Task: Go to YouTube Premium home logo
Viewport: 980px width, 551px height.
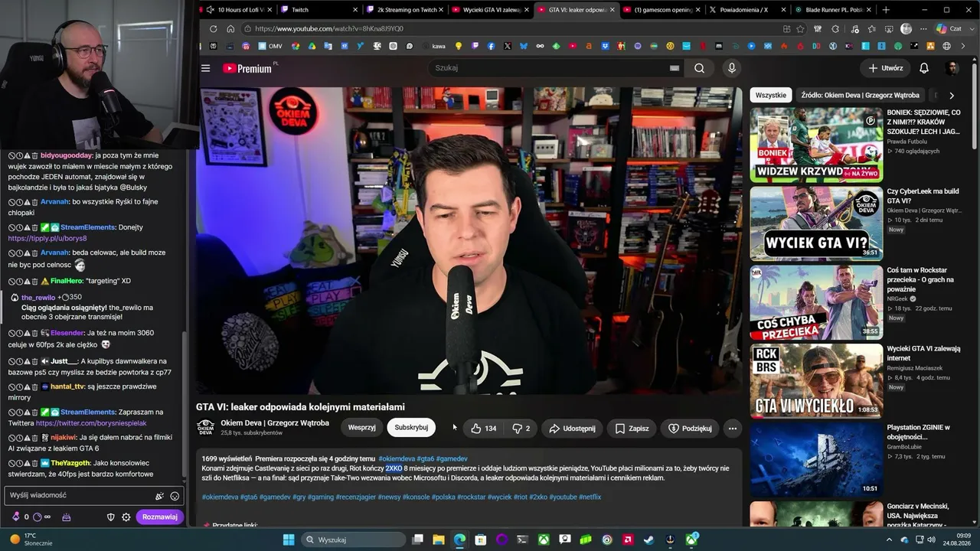Action: 247,68
